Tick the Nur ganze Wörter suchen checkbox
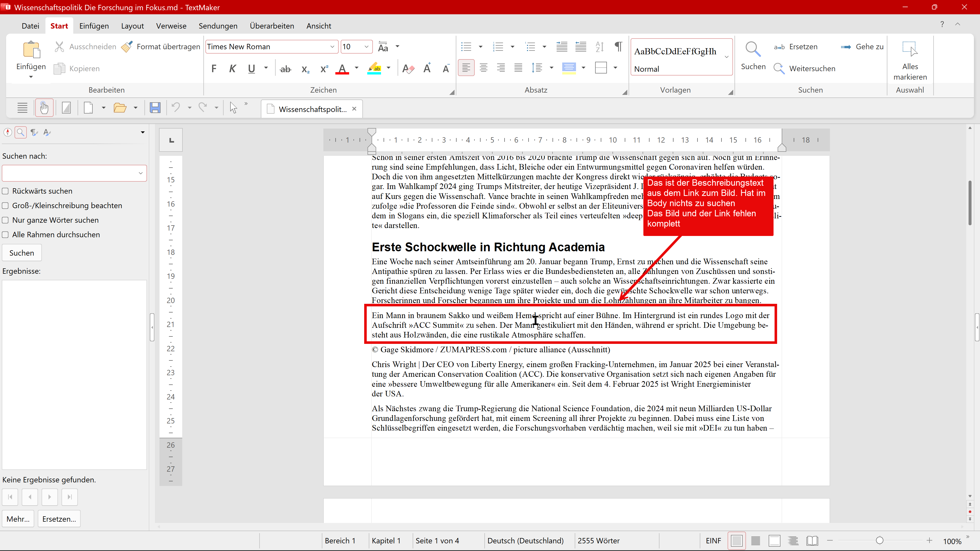The width and height of the screenshot is (980, 551). pos(5,220)
